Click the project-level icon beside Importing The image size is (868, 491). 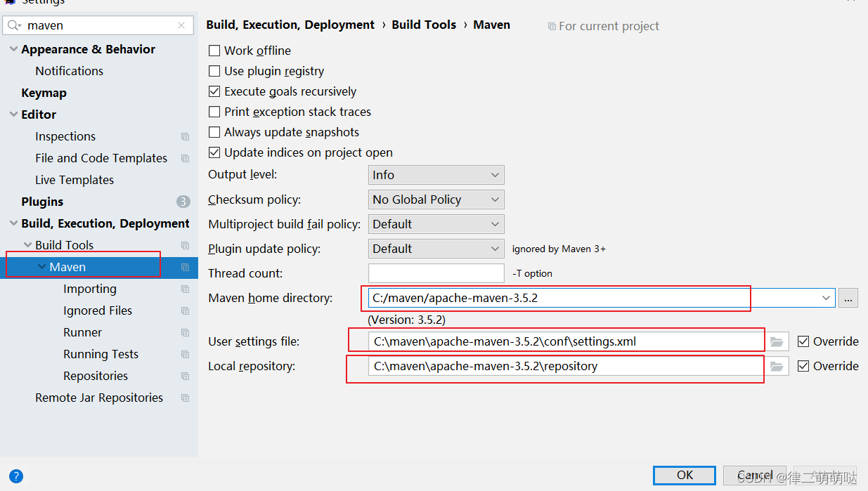coord(186,289)
